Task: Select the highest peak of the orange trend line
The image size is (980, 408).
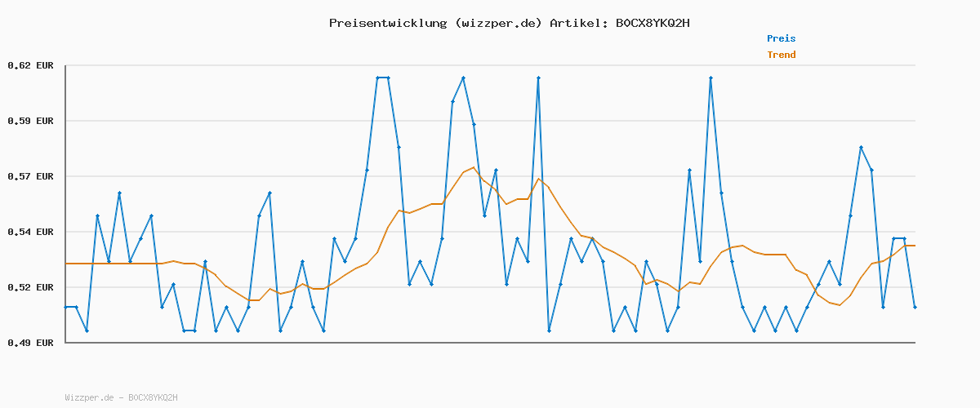Action: tap(473, 167)
